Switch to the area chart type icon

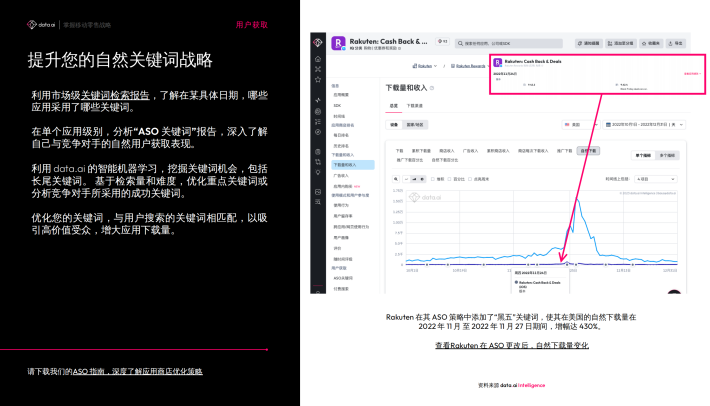click(x=414, y=179)
